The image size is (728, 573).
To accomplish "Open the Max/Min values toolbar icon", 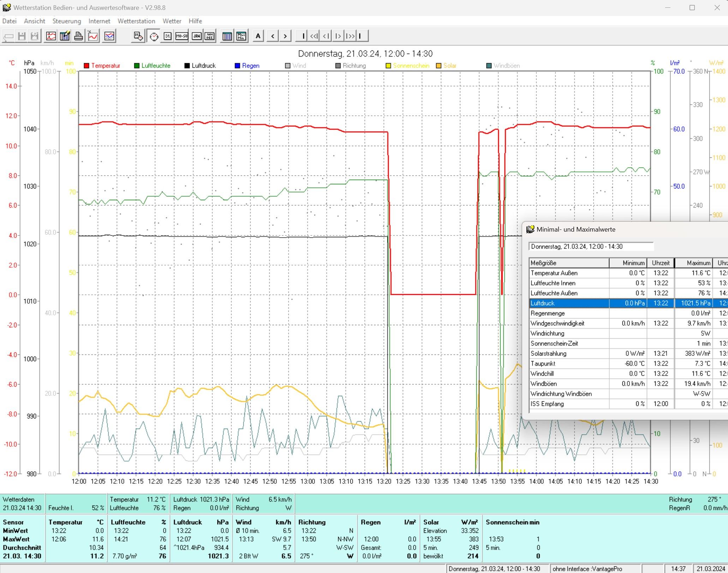I will click(x=241, y=36).
